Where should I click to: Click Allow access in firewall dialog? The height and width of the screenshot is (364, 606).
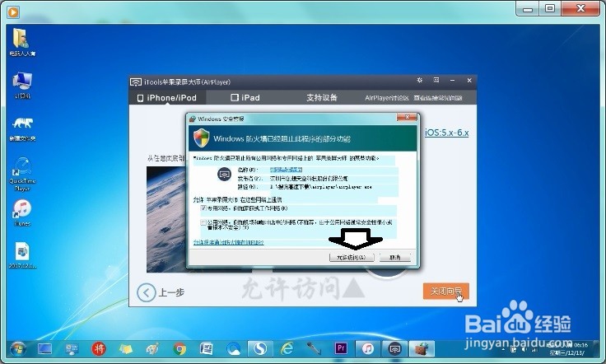click(352, 257)
